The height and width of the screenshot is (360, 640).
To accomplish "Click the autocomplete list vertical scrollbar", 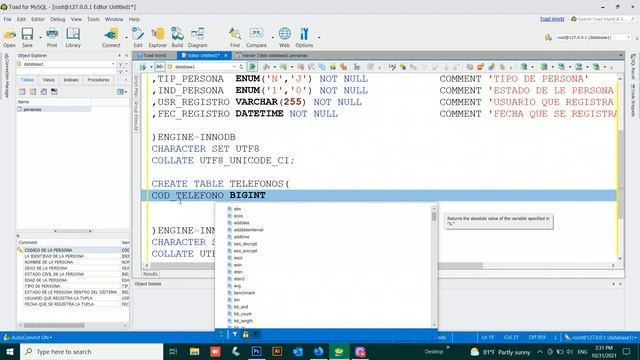I will [x=434, y=266].
